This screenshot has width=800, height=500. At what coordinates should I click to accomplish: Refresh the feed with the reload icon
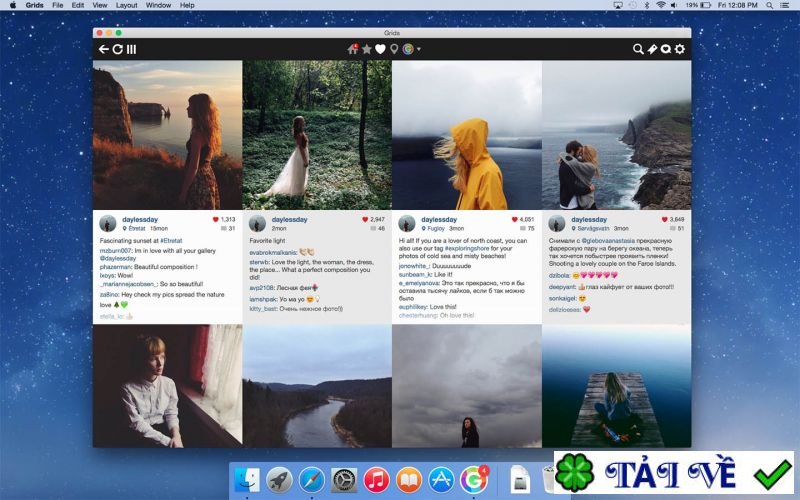click(x=117, y=49)
